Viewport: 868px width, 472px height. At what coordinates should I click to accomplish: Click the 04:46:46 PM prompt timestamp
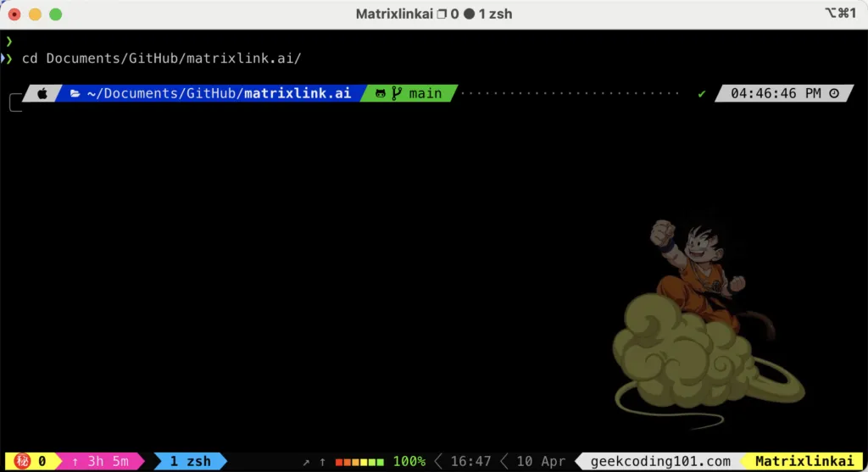(x=776, y=93)
